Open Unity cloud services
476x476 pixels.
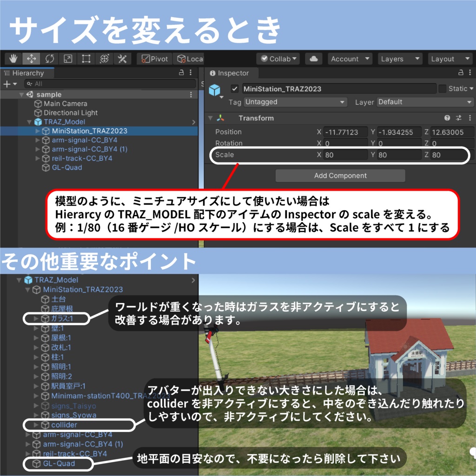(x=314, y=59)
